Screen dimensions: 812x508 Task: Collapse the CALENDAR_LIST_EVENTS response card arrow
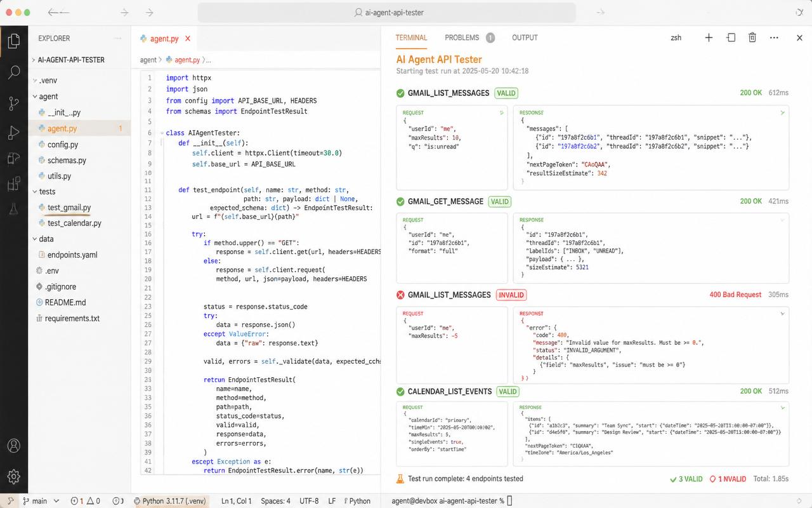coord(783,407)
